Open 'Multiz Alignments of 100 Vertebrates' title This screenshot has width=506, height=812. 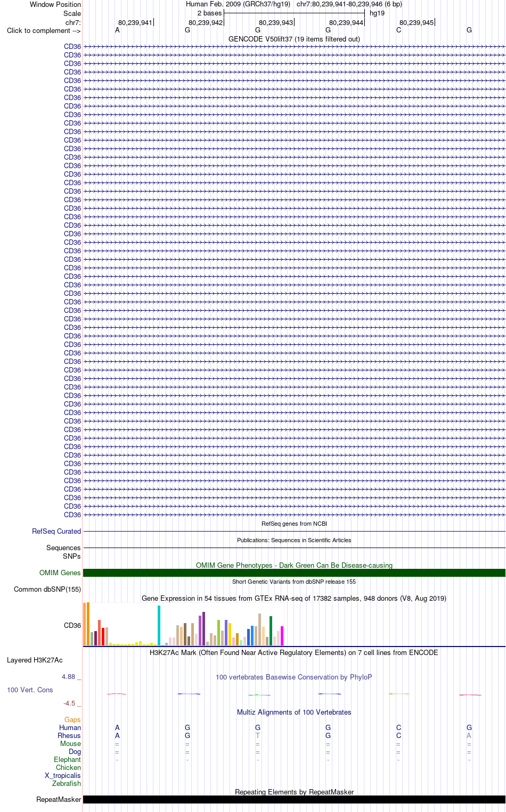[x=294, y=712]
